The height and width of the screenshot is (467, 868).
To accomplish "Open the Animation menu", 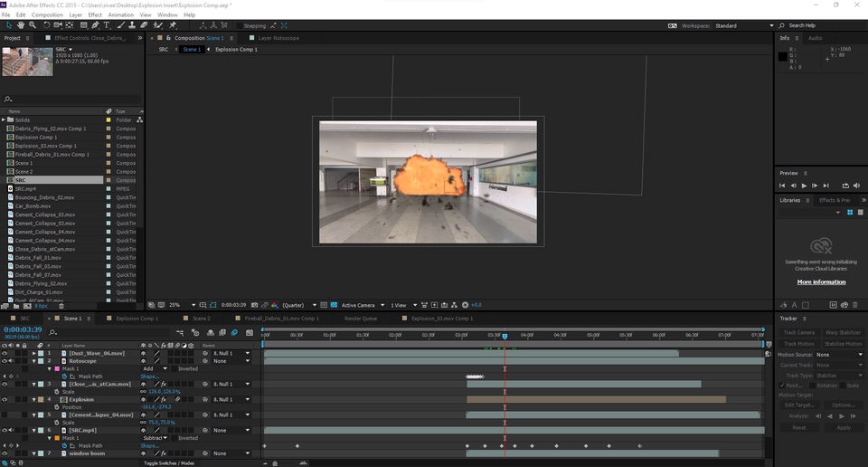I will click(x=120, y=15).
